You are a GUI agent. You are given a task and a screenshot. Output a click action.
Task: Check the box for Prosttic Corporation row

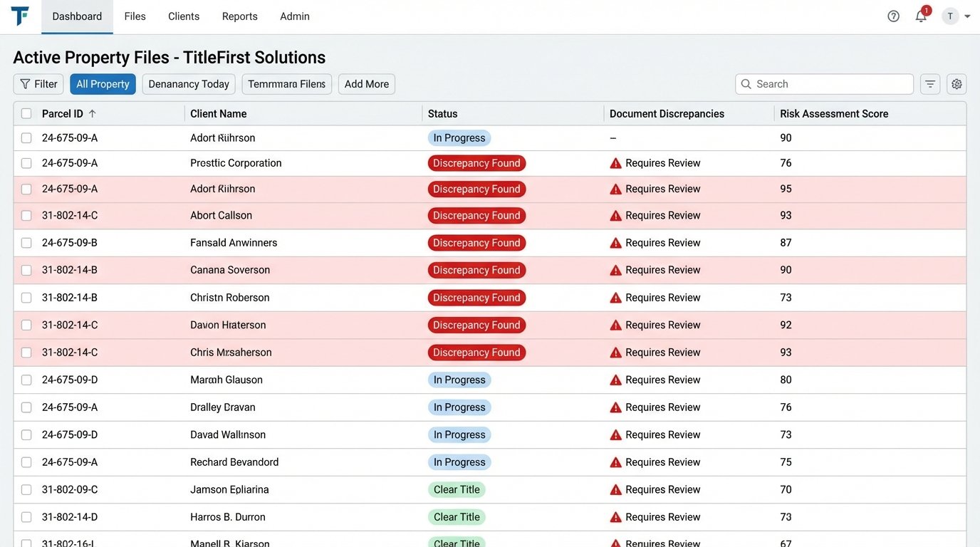[x=26, y=163]
